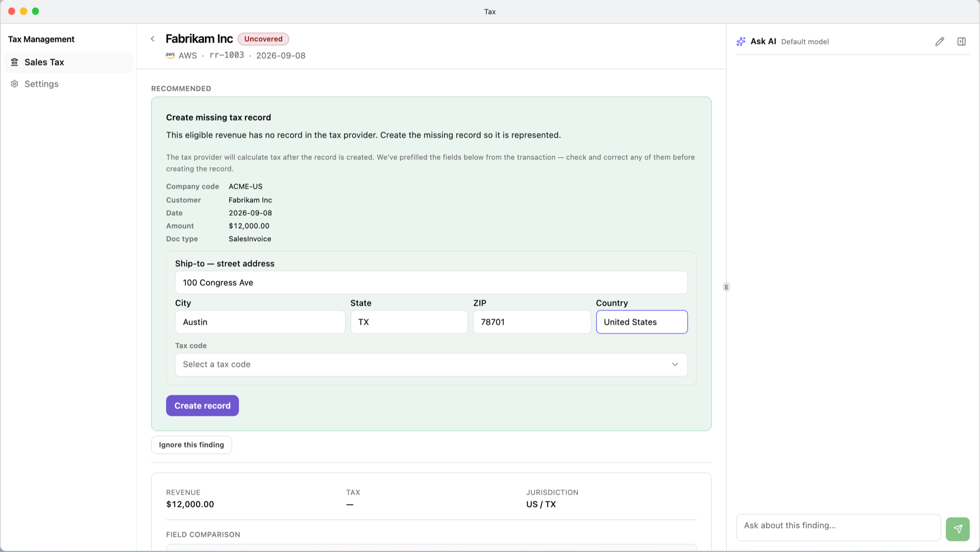Viewport: 980px width, 552px height.
Task: Focus the ZIP field containing 78701
Action: 532,322
